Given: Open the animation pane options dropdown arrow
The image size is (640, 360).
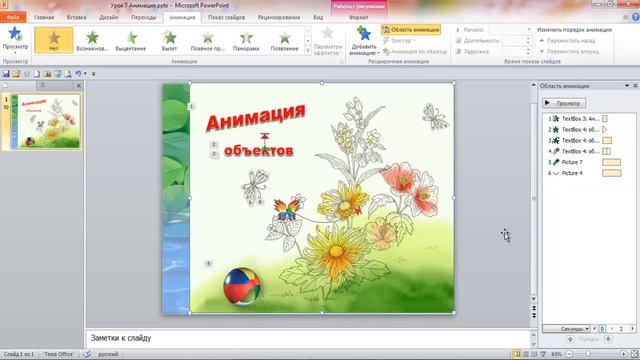Looking at the screenshot, I should click(627, 86).
